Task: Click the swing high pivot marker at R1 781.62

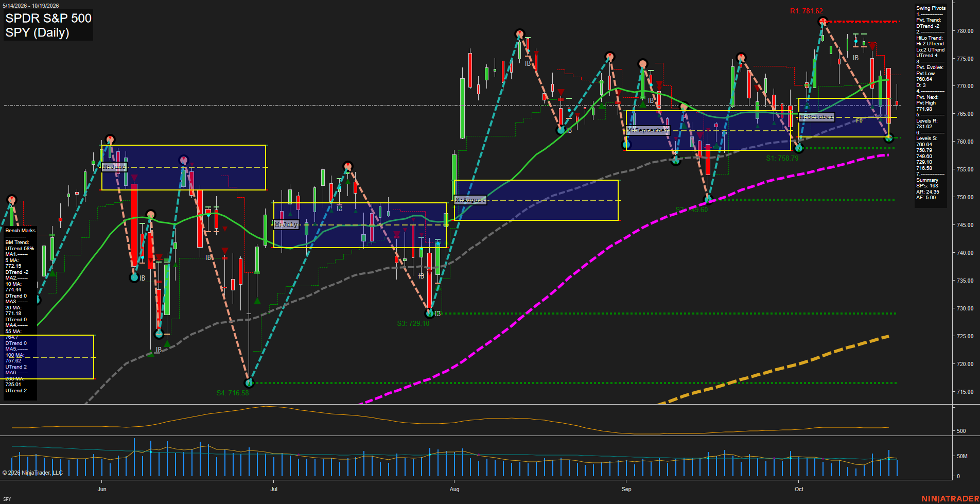Action: (x=822, y=22)
